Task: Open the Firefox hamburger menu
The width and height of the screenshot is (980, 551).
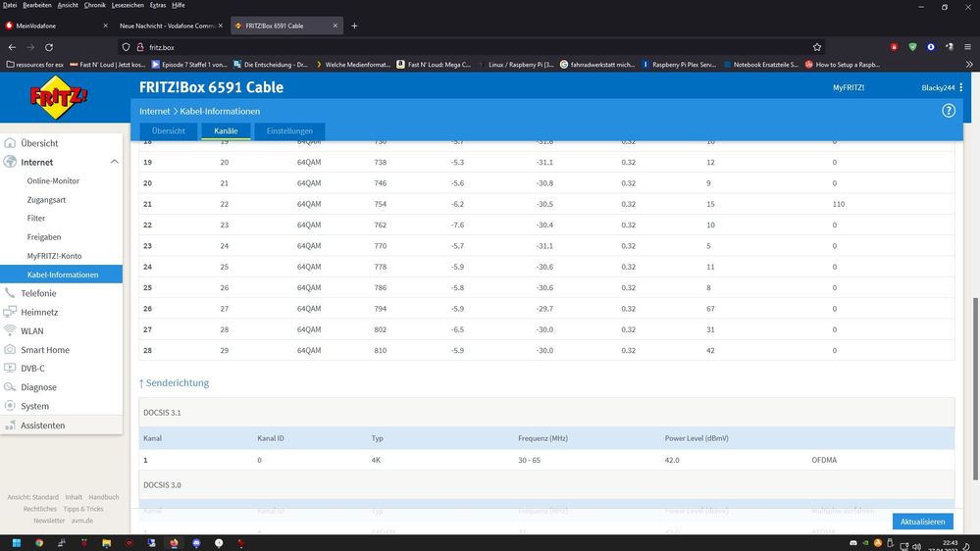Action: (967, 47)
